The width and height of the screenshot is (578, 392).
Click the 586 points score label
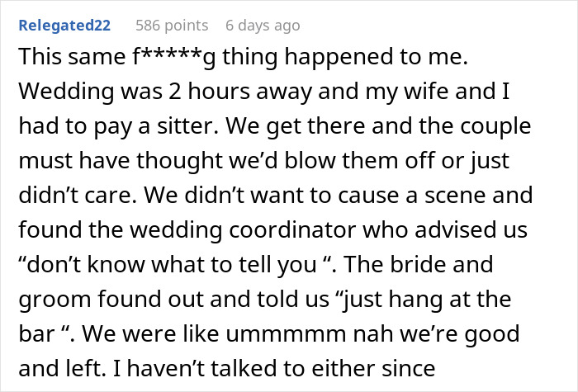pos(172,26)
